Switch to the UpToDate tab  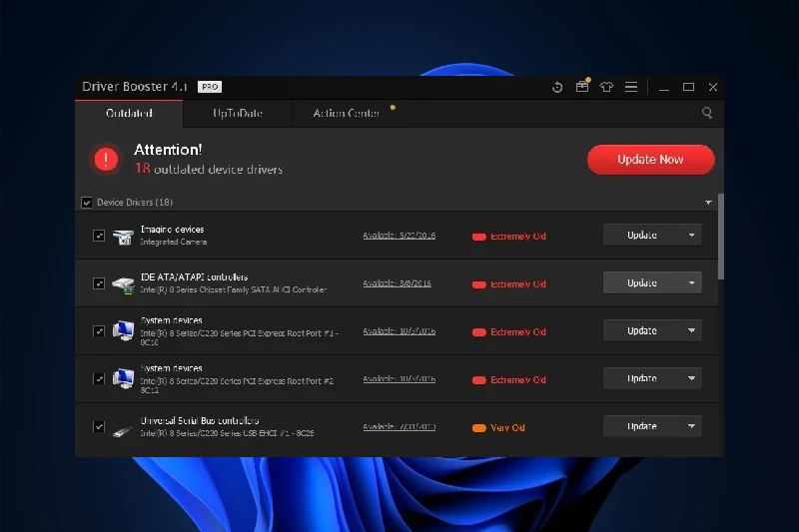pos(238,113)
